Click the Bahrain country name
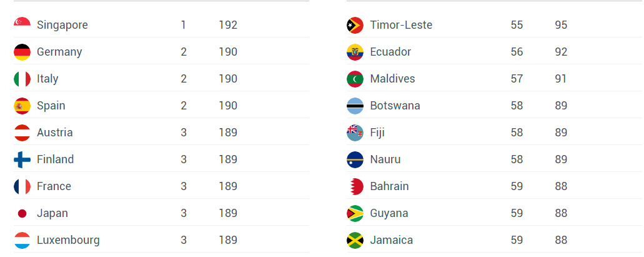 click(x=389, y=186)
